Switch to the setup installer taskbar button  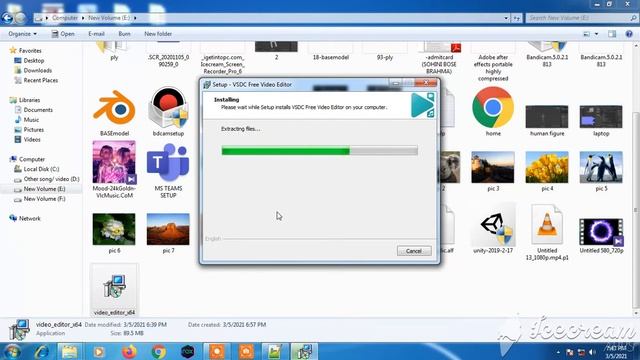pos(304,351)
